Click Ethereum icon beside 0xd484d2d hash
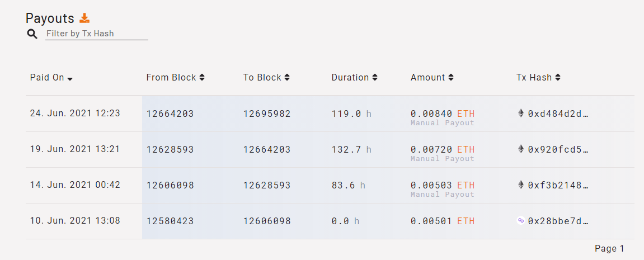 (x=521, y=114)
